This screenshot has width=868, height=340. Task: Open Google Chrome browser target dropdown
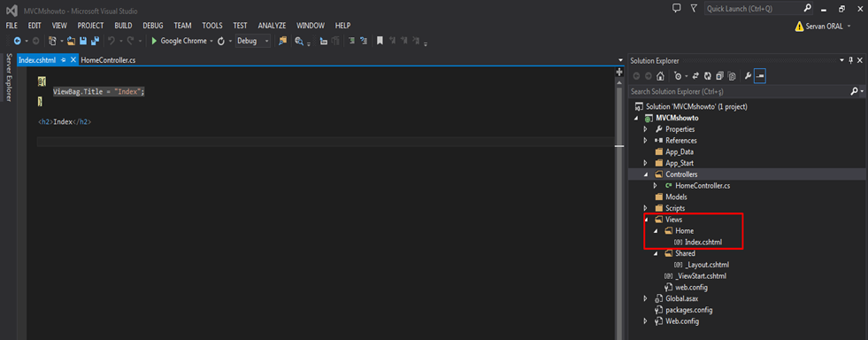pos(211,41)
